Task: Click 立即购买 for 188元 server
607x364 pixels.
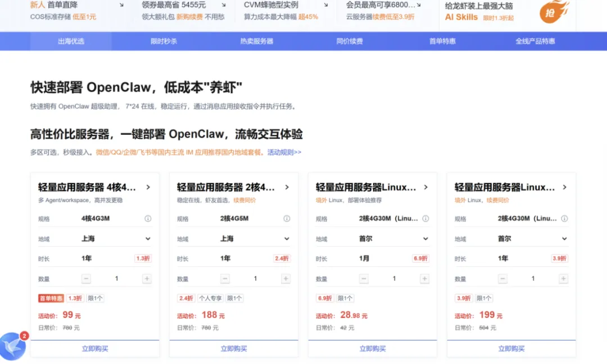Action: tap(234, 348)
